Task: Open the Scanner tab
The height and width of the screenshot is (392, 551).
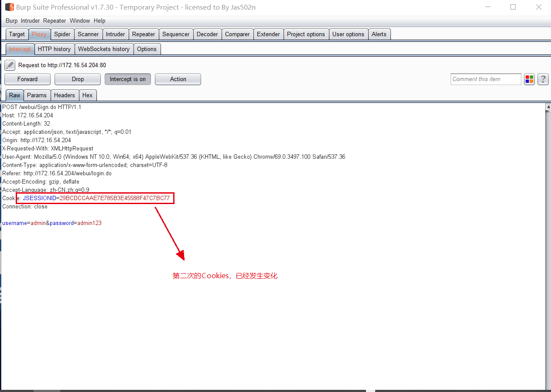Action: pos(89,34)
